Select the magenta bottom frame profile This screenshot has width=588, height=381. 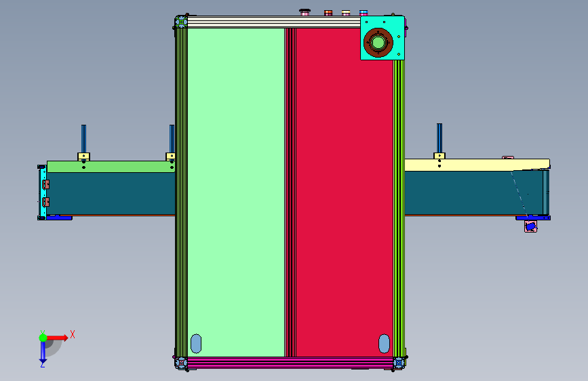(x=290, y=362)
